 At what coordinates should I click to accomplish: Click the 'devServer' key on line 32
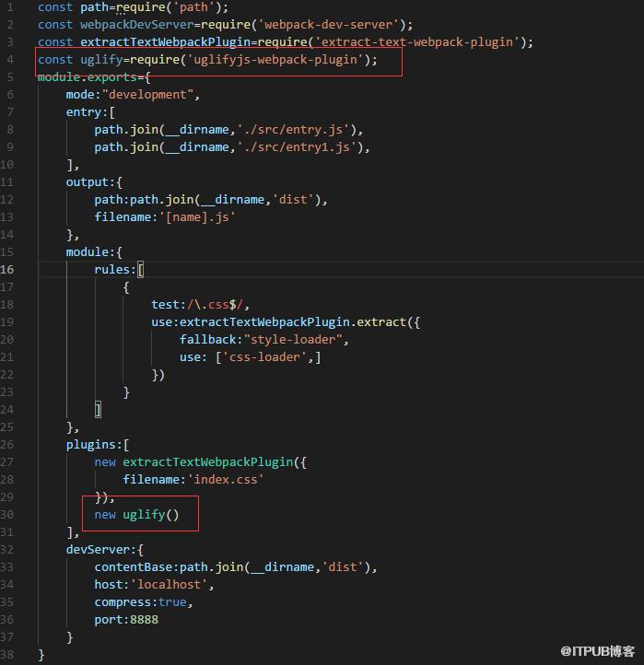[98, 549]
